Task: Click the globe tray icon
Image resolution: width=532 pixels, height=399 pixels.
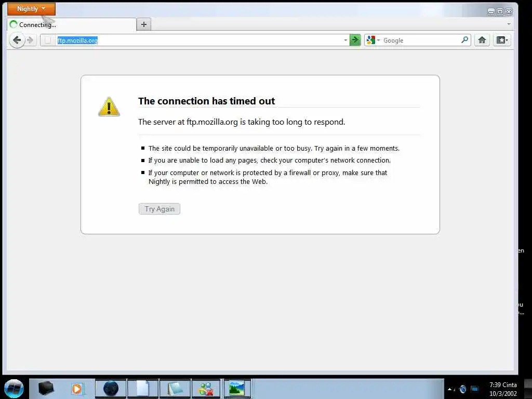Action: pyautogui.click(x=463, y=389)
